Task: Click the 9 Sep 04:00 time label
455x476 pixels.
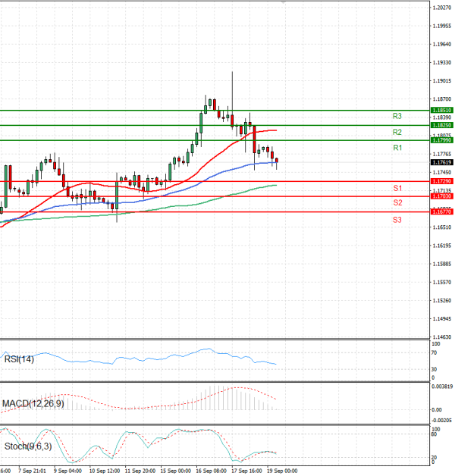Action: coord(67,471)
